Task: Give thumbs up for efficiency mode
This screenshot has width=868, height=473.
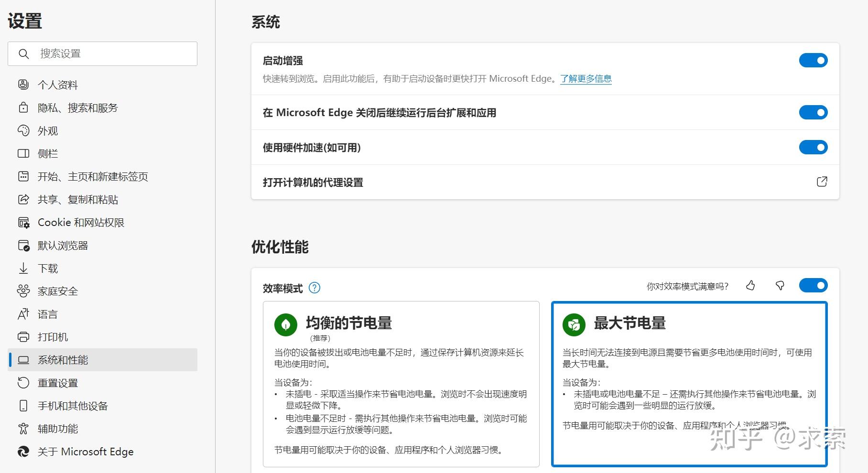Action: [750, 285]
